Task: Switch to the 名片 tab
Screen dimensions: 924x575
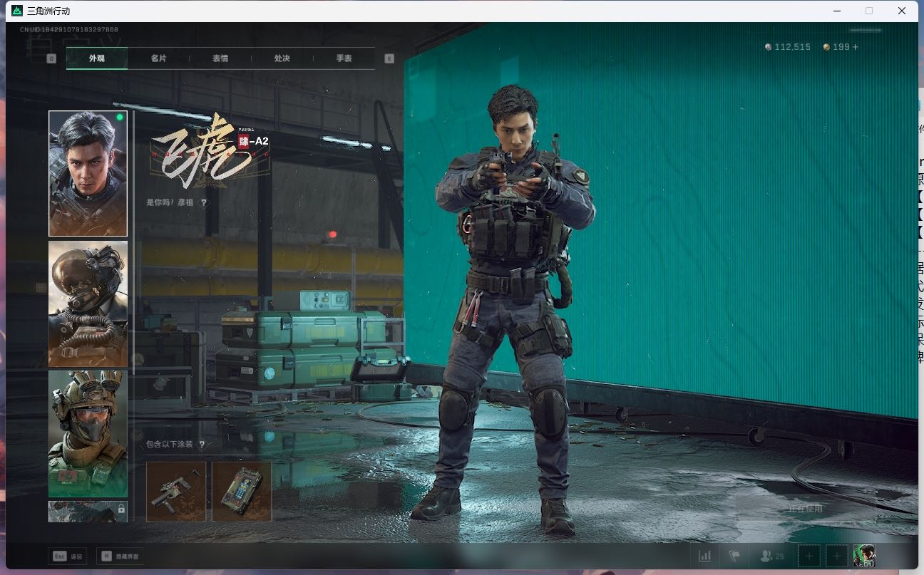Action: (x=158, y=58)
